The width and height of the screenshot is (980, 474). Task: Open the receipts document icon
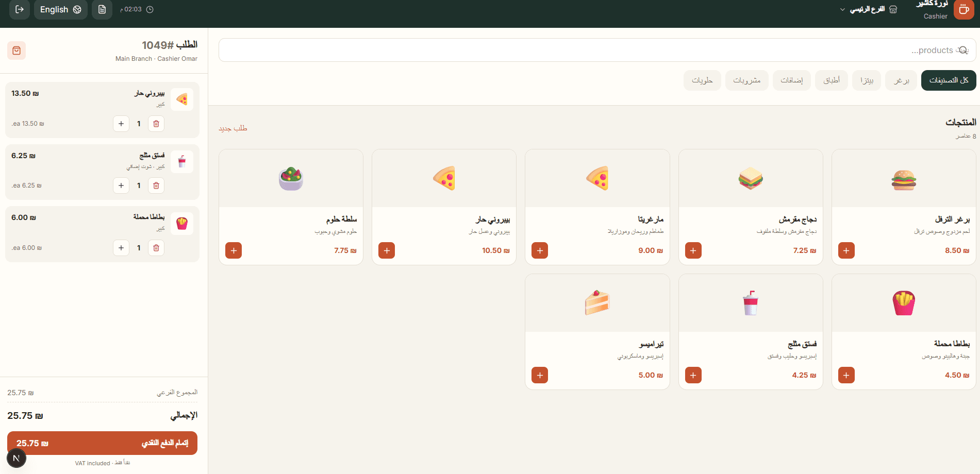point(102,9)
